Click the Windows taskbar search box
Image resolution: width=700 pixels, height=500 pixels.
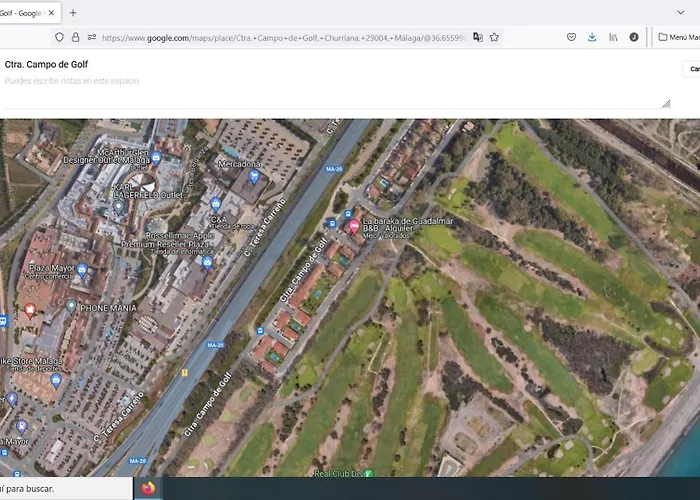[60, 489]
